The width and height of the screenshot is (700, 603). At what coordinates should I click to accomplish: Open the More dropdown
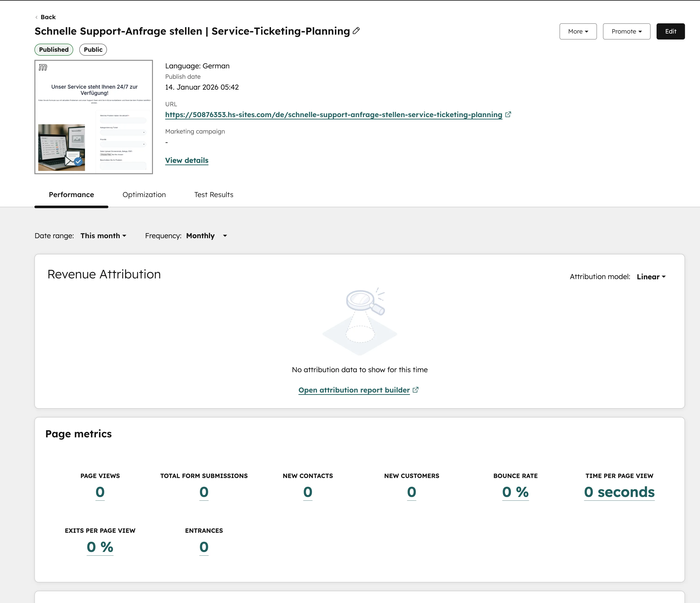(578, 31)
